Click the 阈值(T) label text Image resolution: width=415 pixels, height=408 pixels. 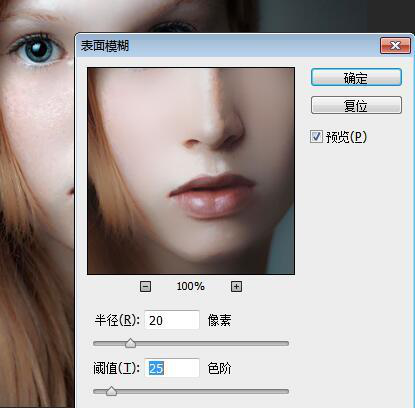pyautogui.click(x=117, y=368)
